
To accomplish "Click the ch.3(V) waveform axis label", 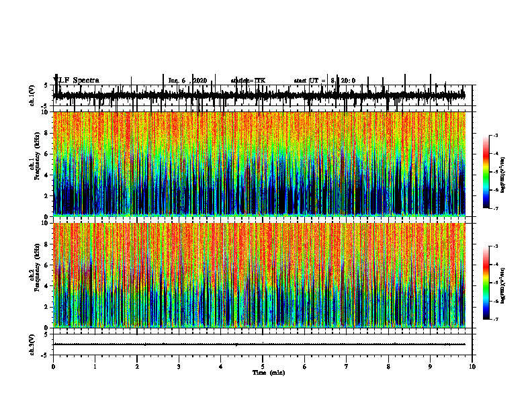I will 32,345.
